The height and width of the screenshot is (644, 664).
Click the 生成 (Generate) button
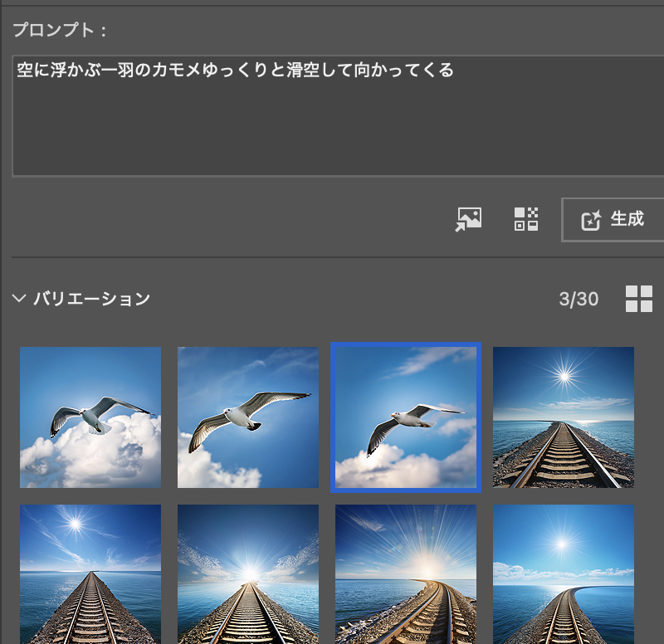pos(613,219)
